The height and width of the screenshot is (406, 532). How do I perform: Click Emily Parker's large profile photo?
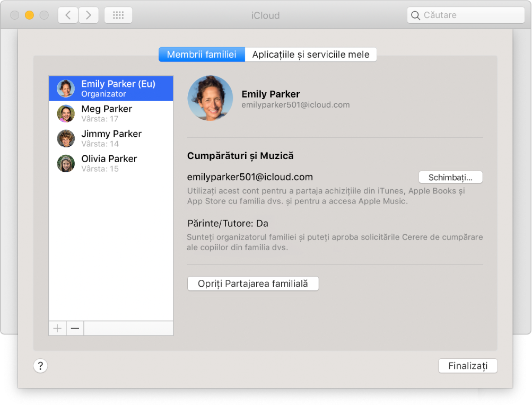pyautogui.click(x=211, y=98)
